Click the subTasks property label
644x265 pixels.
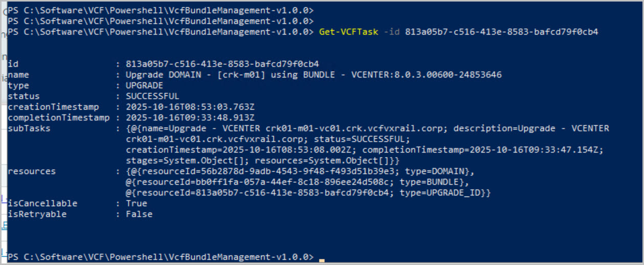(29, 128)
